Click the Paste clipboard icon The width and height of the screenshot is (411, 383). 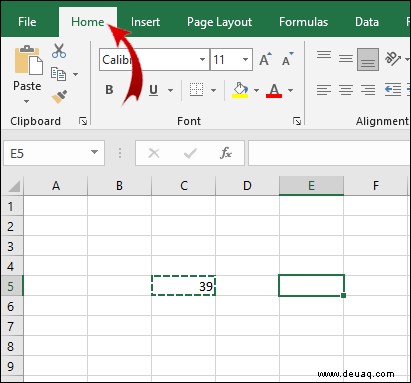(28, 60)
